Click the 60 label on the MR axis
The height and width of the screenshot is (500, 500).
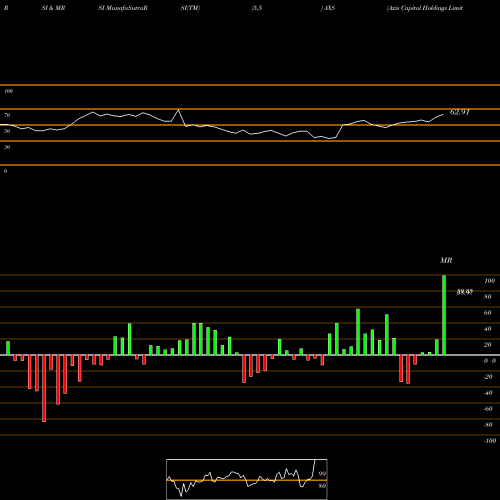[487, 313]
